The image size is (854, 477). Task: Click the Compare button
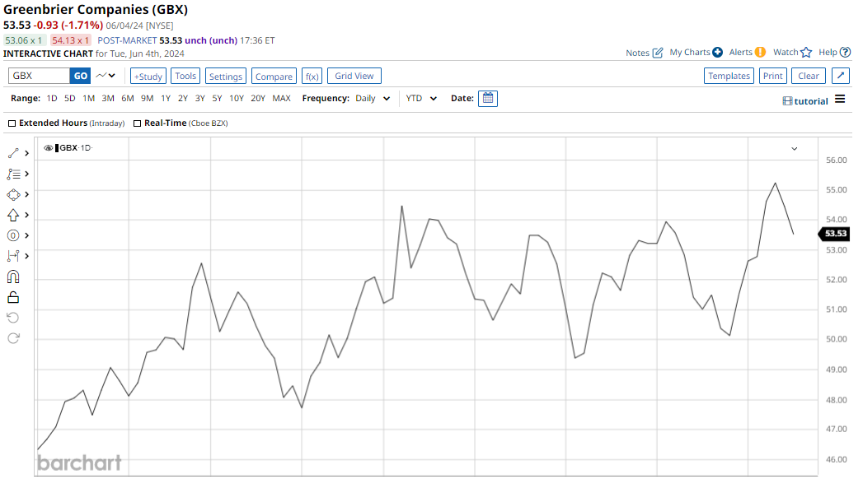pyautogui.click(x=273, y=76)
